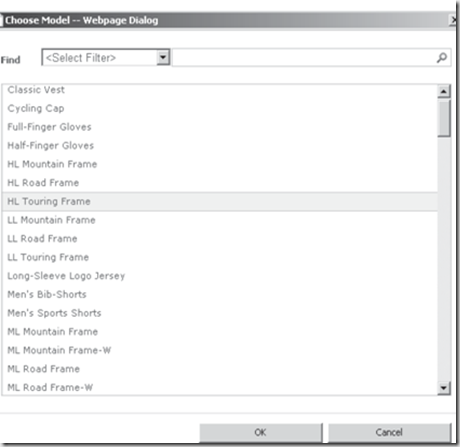Select ML Mountain Frame-W item
Image resolution: width=460 pixels, height=447 pixels.
(x=220, y=350)
